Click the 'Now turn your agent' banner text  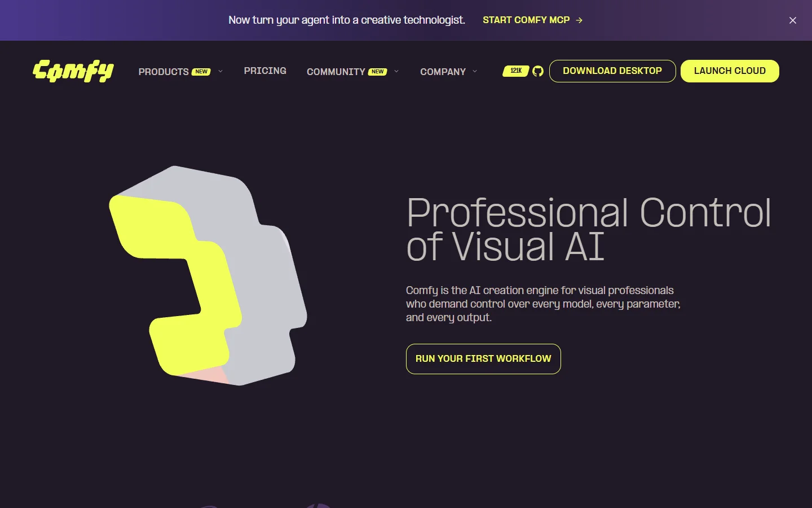click(347, 20)
